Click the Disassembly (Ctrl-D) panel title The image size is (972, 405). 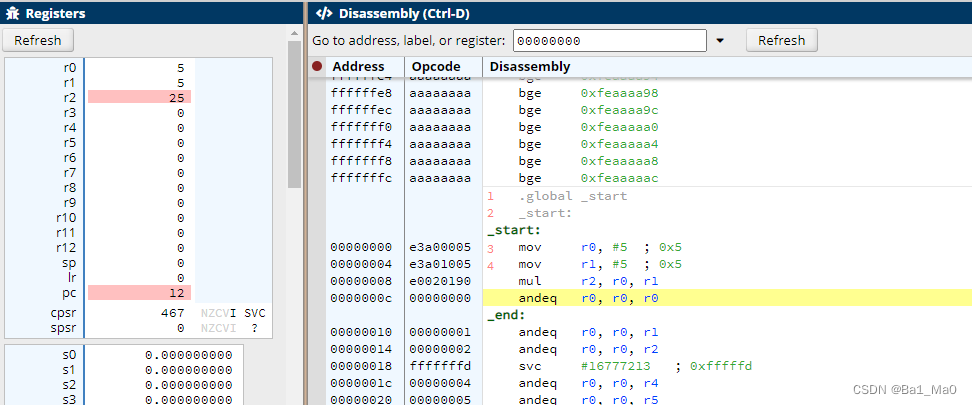pyautogui.click(x=406, y=13)
